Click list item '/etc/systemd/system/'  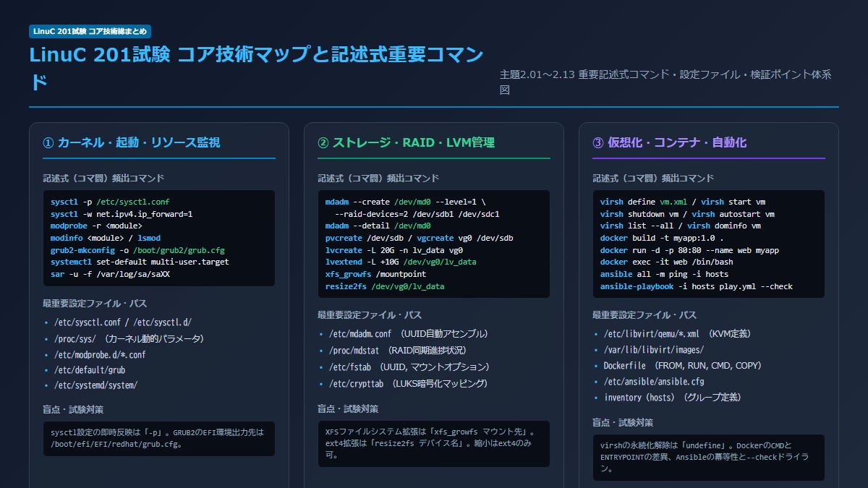pos(95,386)
